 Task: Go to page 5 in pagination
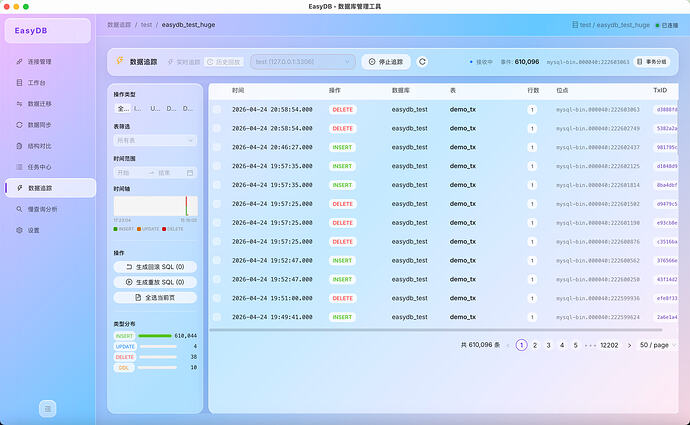pyautogui.click(x=575, y=345)
